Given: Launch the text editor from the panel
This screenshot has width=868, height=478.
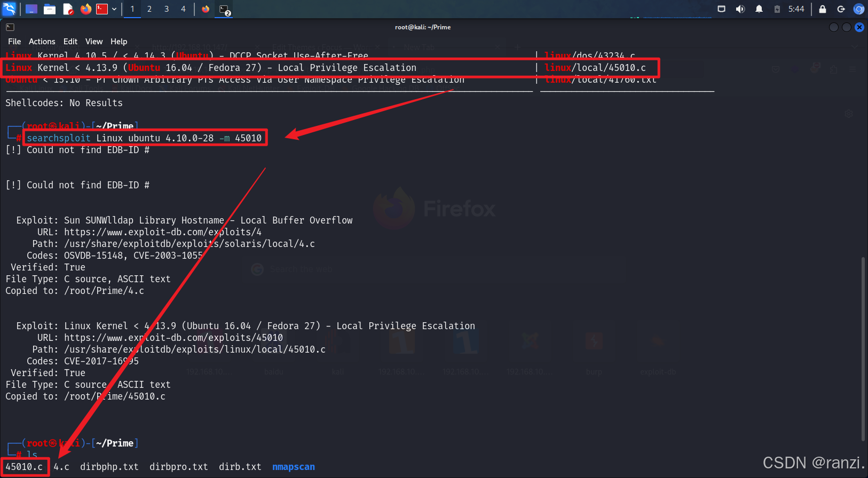Looking at the screenshot, I should tap(68, 9).
